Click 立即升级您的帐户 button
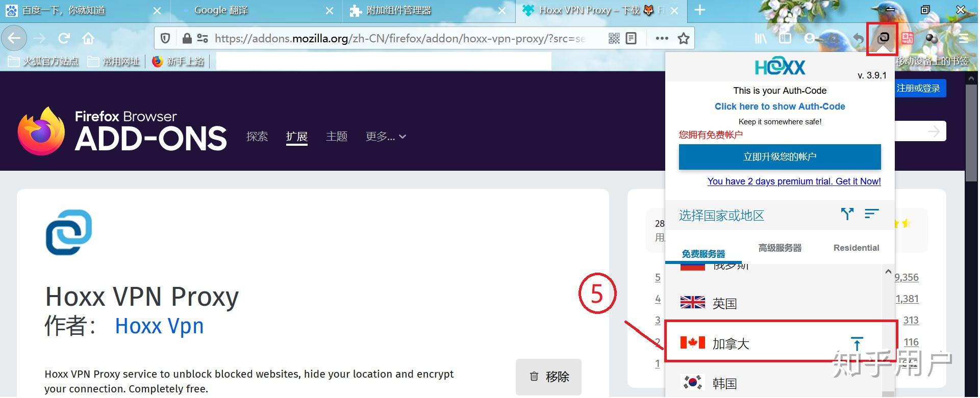The height and width of the screenshot is (398, 980). point(780,156)
